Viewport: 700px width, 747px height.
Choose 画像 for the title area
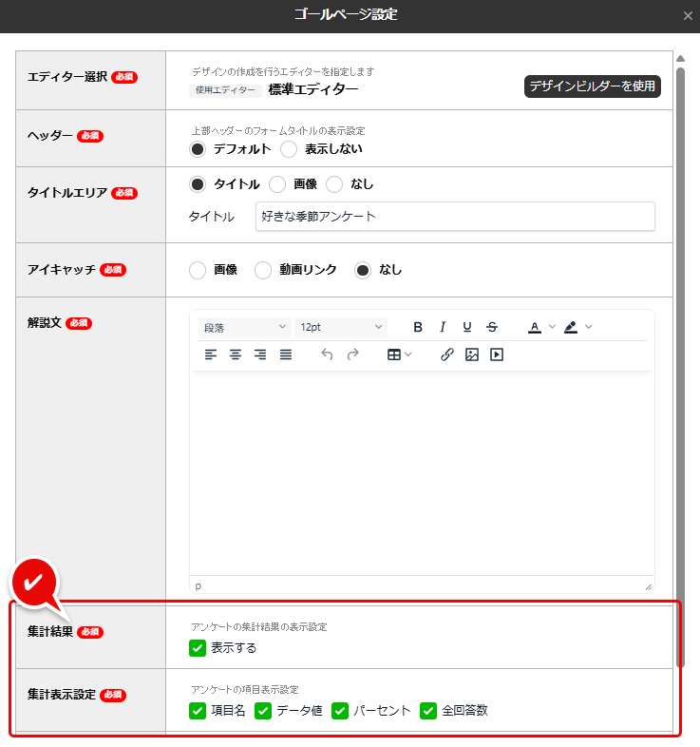point(277,184)
